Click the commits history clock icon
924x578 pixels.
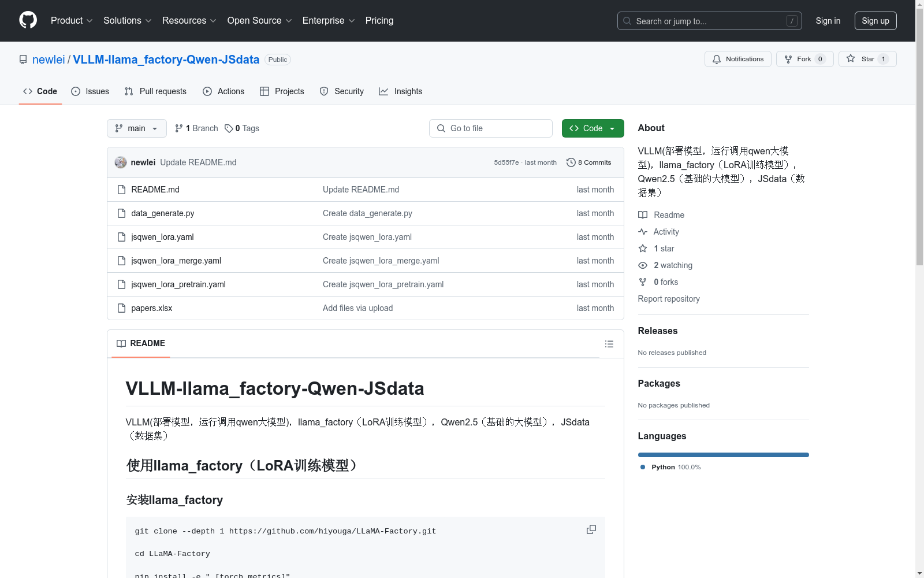point(571,162)
